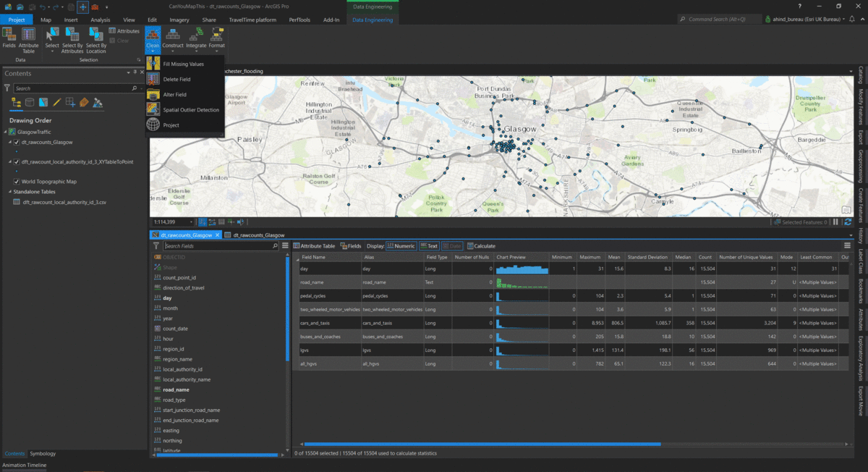The height and width of the screenshot is (472, 868).
Task: Open Select By Attributes tool
Action: (x=72, y=39)
